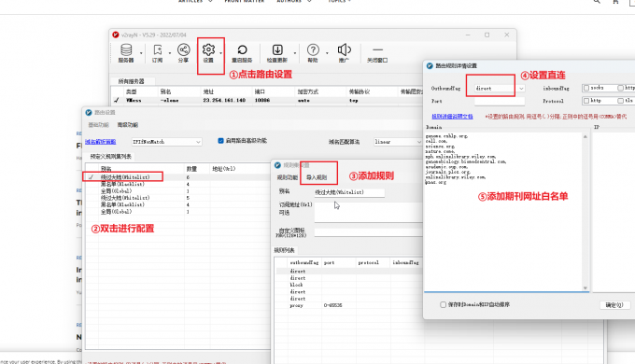635x364 pixels.
Task: Toggle the 启用路由高级功能 checkbox
Action: [x=220, y=141]
